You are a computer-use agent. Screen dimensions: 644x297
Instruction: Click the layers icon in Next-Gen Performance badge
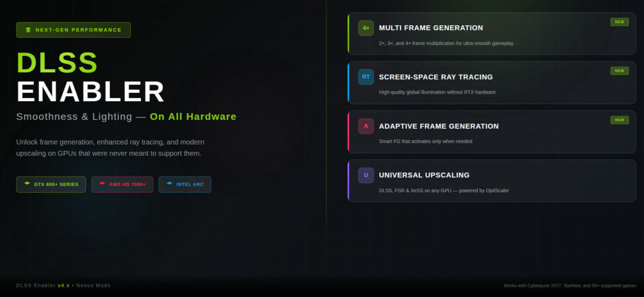pyautogui.click(x=28, y=30)
